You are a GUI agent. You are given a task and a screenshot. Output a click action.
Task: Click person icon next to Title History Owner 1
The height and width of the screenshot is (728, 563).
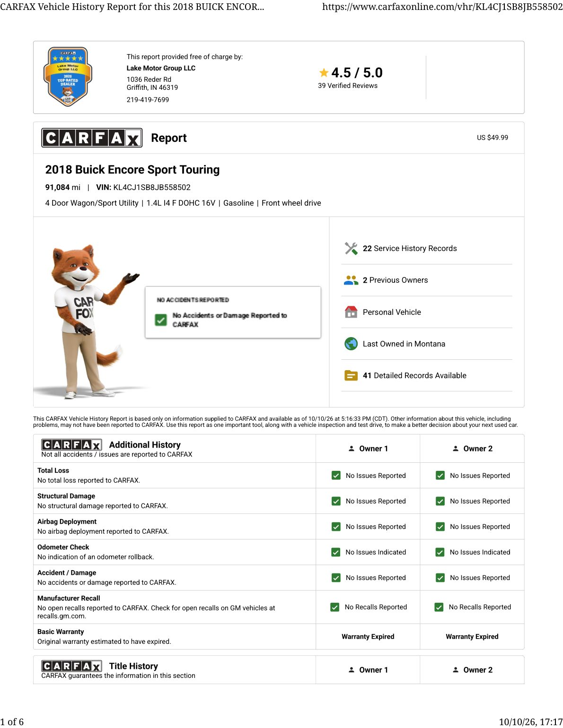[x=352, y=670]
